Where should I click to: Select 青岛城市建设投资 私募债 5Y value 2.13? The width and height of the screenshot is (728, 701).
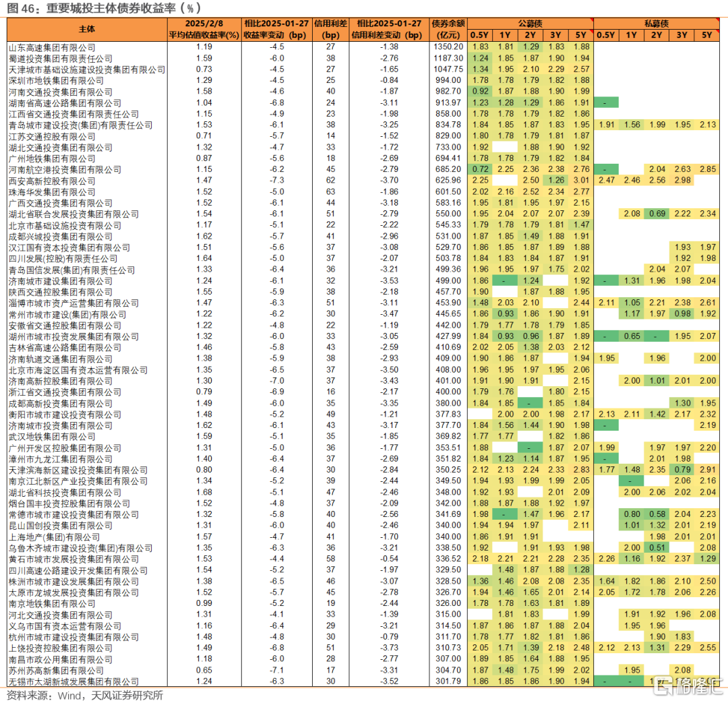pyautogui.click(x=708, y=125)
